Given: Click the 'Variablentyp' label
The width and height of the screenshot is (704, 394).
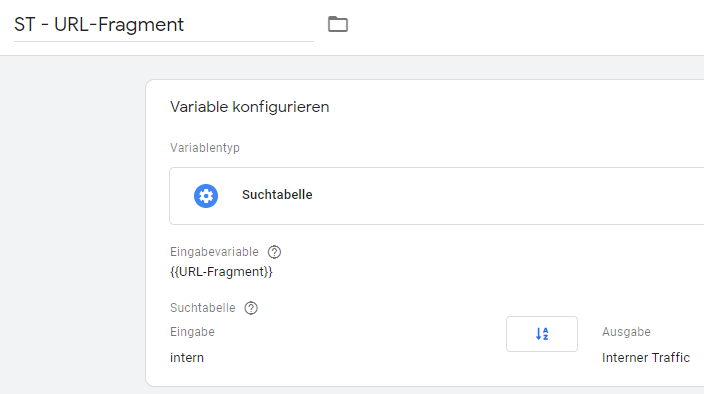Looking at the screenshot, I should pyautogui.click(x=205, y=148).
